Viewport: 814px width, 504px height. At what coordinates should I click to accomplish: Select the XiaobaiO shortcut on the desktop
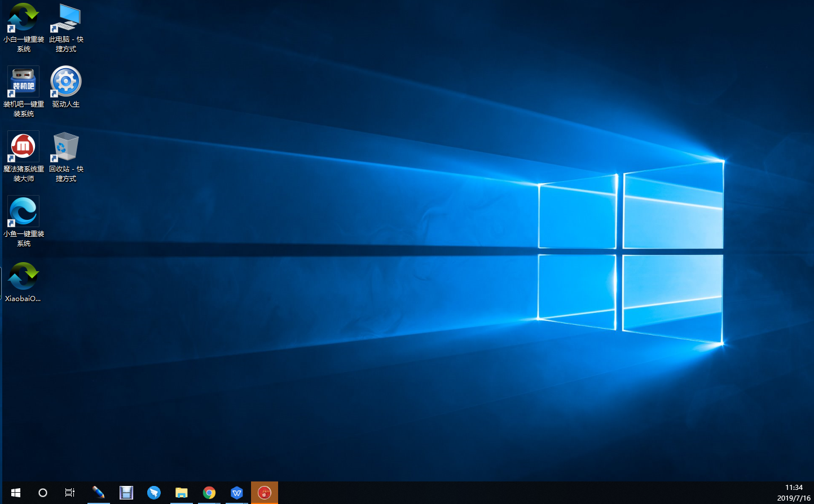pyautogui.click(x=23, y=276)
